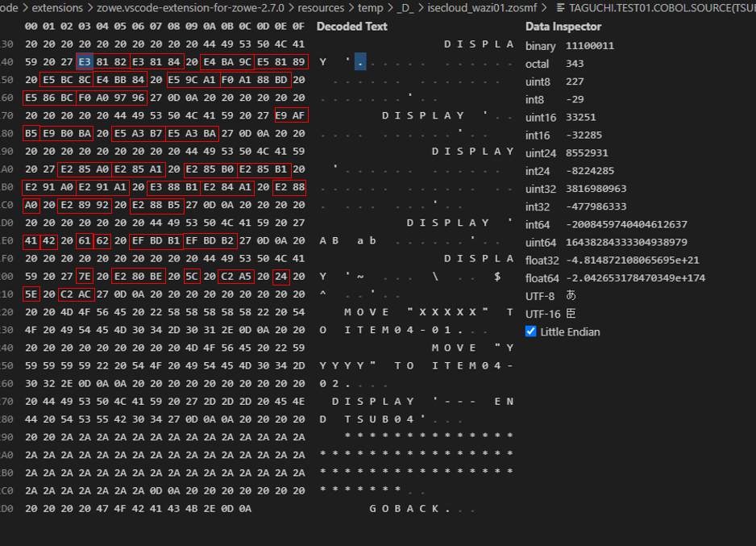Select highlighted hex byte E3 in row 40
The image size is (756, 546).
[x=84, y=62]
